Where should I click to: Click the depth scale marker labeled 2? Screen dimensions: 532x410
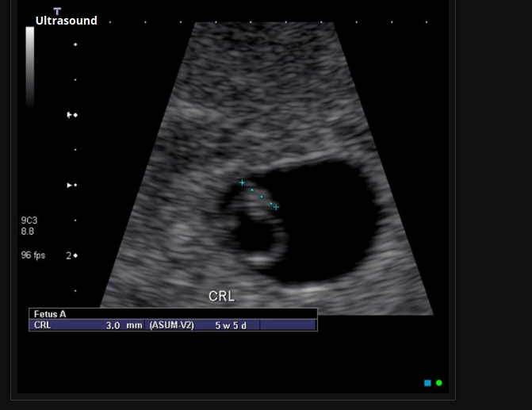[69, 255]
